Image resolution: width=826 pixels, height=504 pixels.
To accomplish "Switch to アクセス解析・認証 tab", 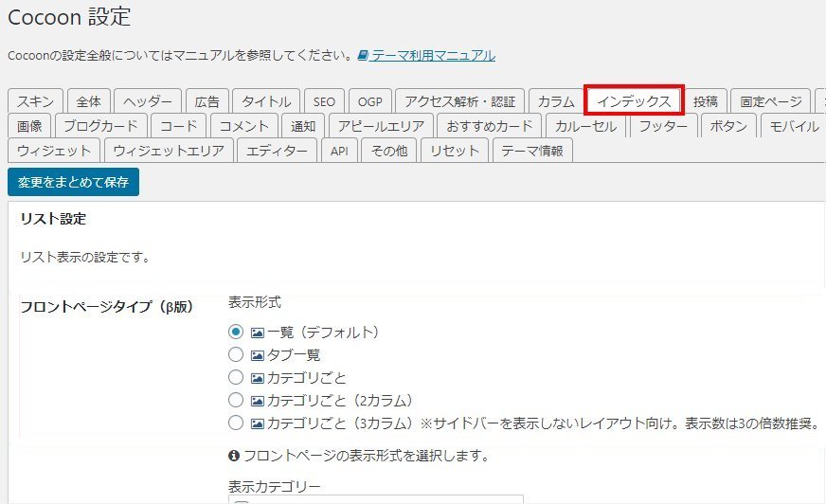I will click(x=459, y=101).
